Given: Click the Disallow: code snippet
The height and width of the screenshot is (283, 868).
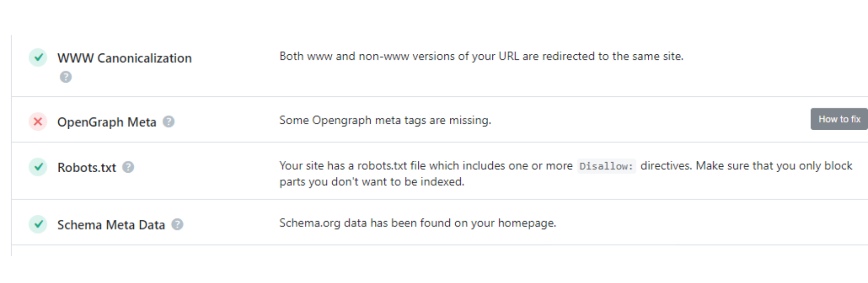Looking at the screenshot, I should coord(606,166).
